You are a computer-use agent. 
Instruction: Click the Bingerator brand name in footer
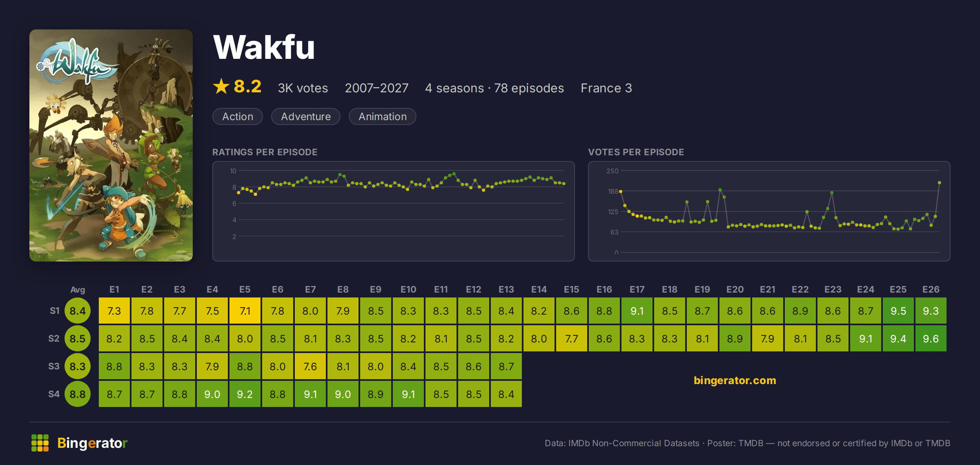[x=92, y=443]
